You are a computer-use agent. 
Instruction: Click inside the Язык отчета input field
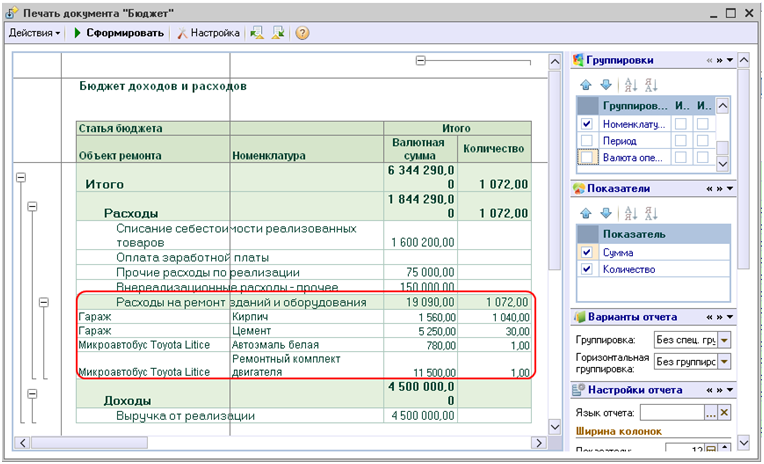pos(670,412)
